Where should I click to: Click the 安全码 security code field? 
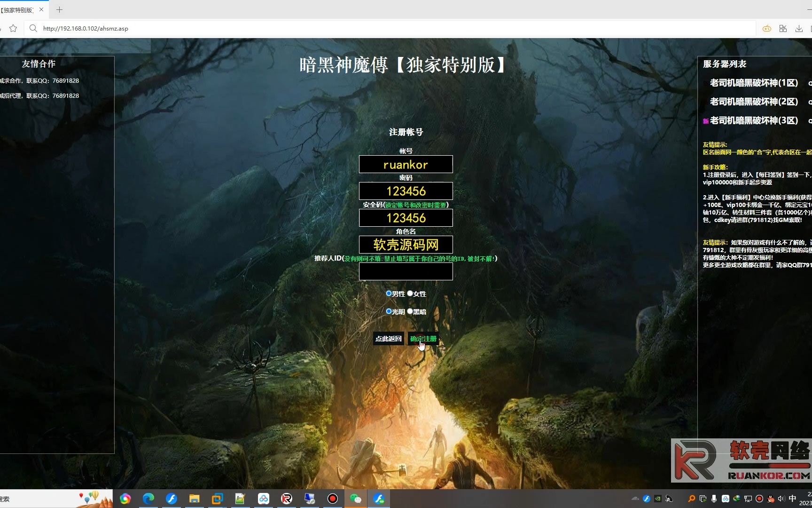click(x=406, y=218)
